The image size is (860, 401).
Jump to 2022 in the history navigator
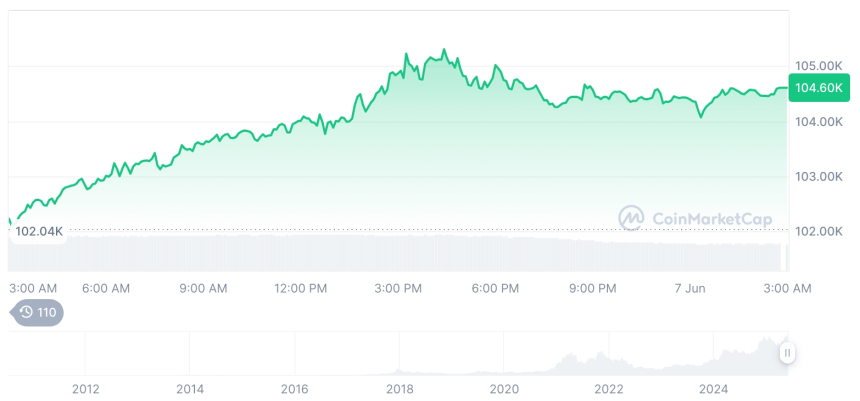[x=608, y=389]
